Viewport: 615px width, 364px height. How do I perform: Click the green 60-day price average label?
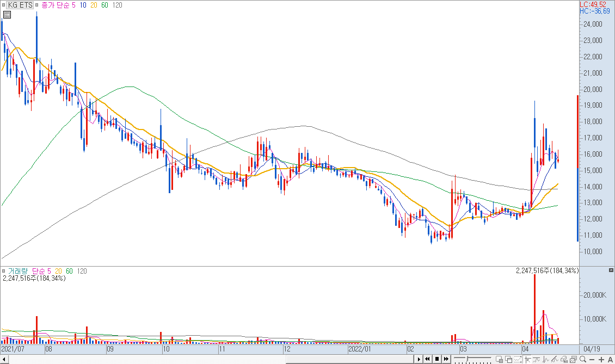104,5
